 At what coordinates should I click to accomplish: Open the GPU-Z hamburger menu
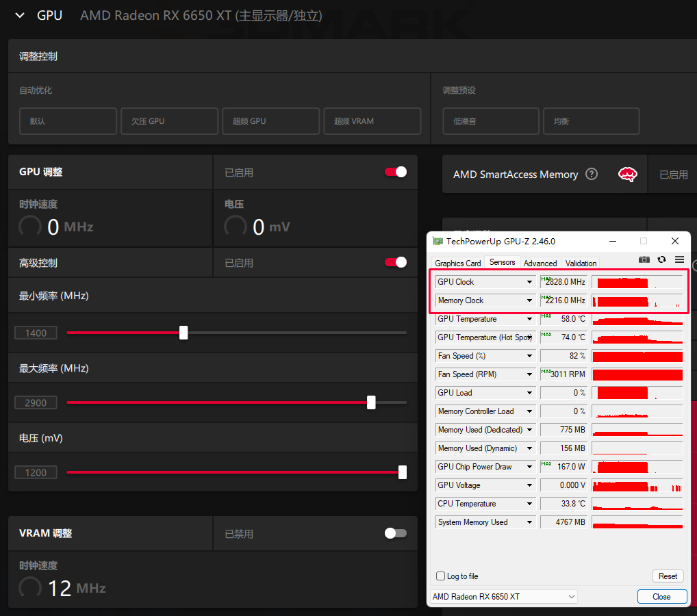(679, 259)
